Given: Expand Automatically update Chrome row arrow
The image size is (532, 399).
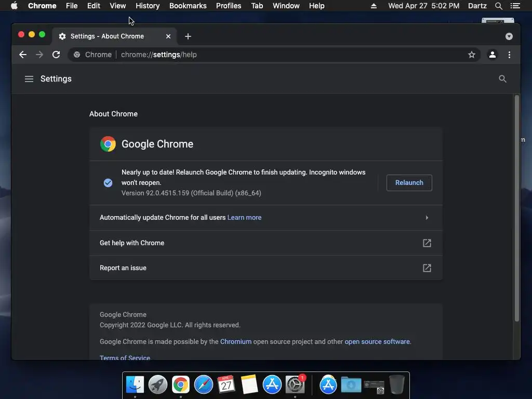Looking at the screenshot, I should coord(427,218).
